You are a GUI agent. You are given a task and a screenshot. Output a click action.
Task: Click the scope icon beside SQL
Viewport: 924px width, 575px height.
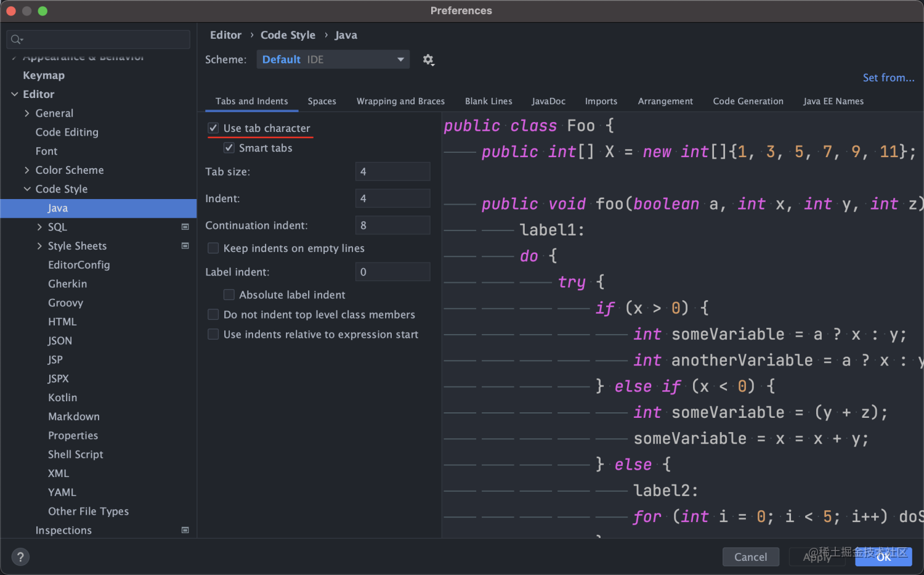click(x=185, y=227)
